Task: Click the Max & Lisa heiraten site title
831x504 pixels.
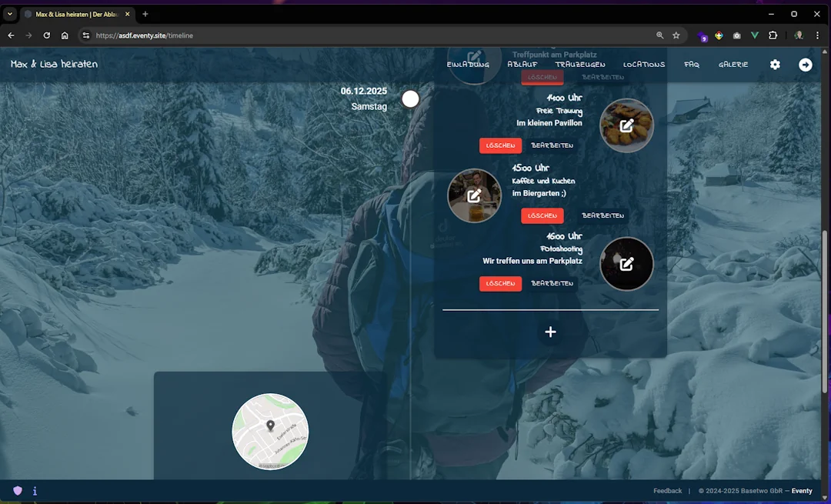Action: (x=54, y=64)
